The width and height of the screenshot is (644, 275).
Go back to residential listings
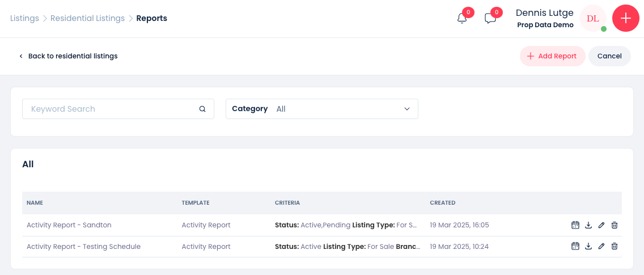69,56
